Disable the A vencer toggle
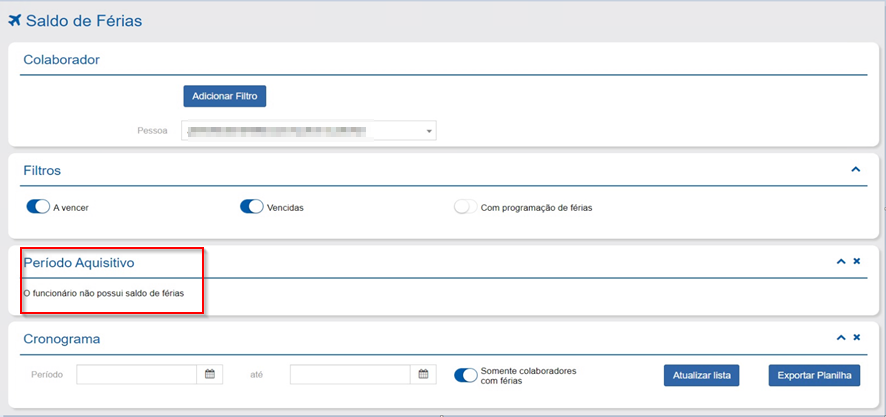 [x=38, y=207]
